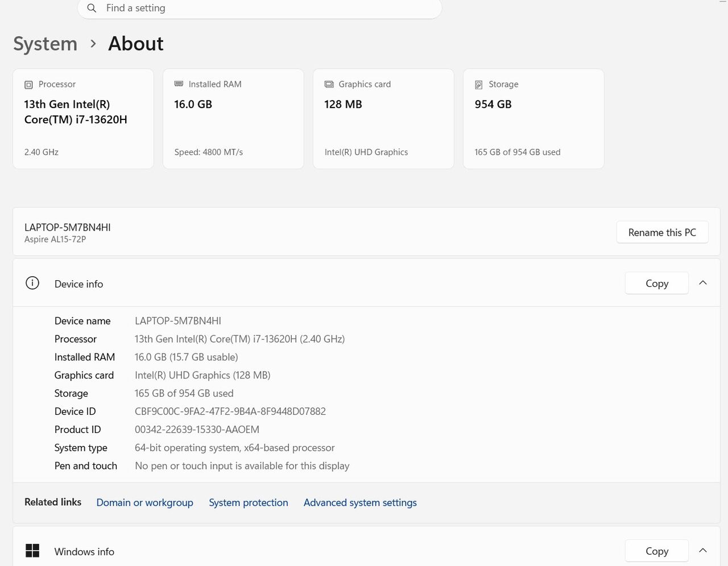
Task: Click Intel(R) UHD Graphics (128 MB) value
Action: (x=202, y=376)
